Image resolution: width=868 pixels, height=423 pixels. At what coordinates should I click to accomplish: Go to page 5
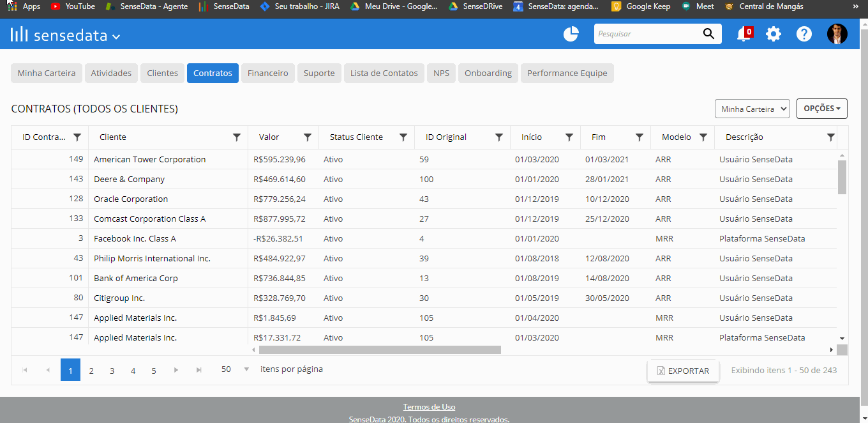coord(154,370)
